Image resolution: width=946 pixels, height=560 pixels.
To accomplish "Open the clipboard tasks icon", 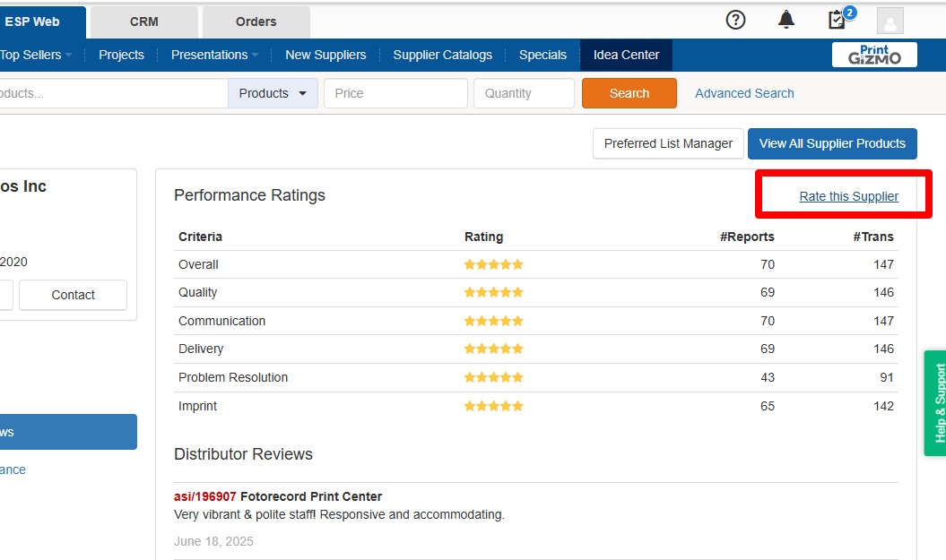I will point(838,20).
